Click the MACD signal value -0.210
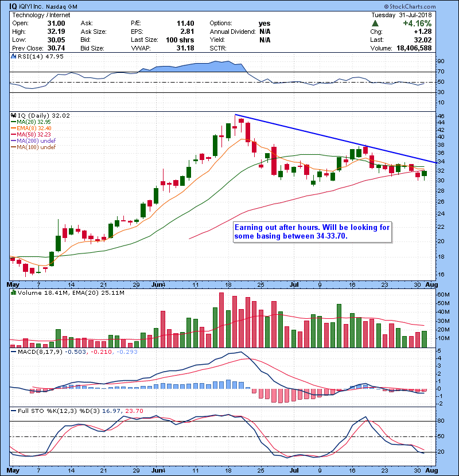The height and width of the screenshot is (476, 459). [x=102, y=352]
